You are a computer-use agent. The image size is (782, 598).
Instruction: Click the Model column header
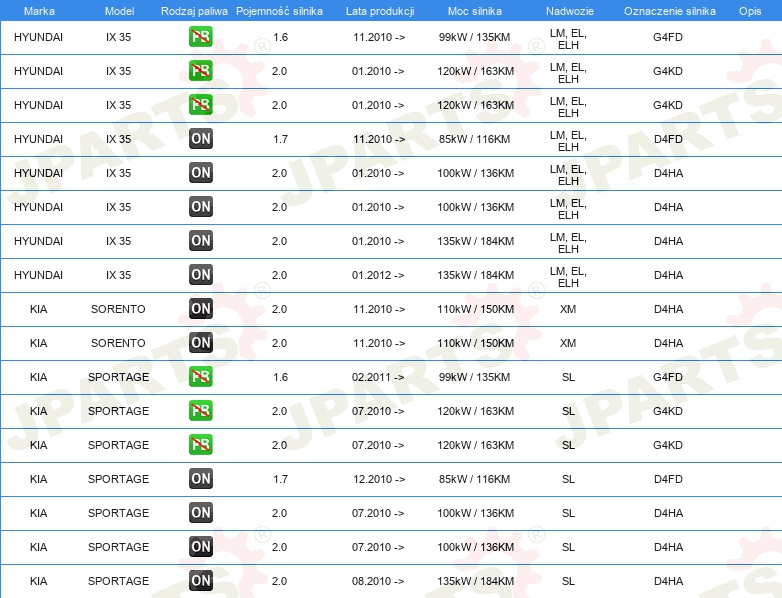118,10
